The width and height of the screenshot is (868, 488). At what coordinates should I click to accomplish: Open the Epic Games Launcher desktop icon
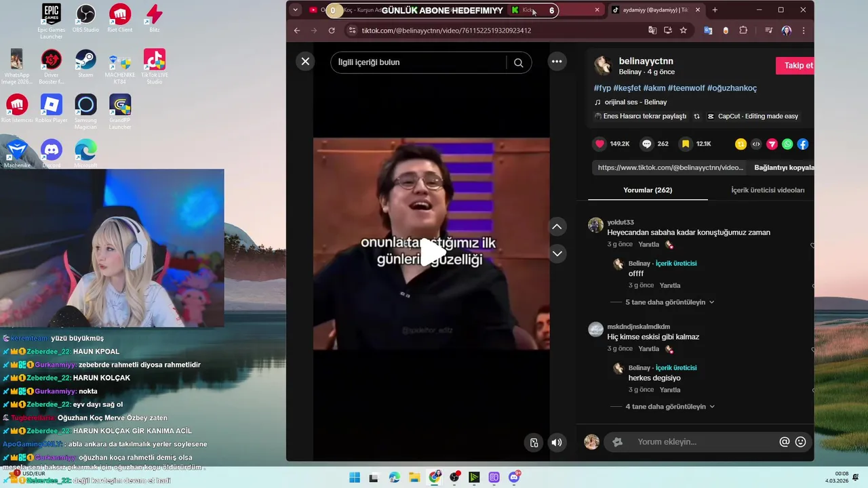coord(51,21)
